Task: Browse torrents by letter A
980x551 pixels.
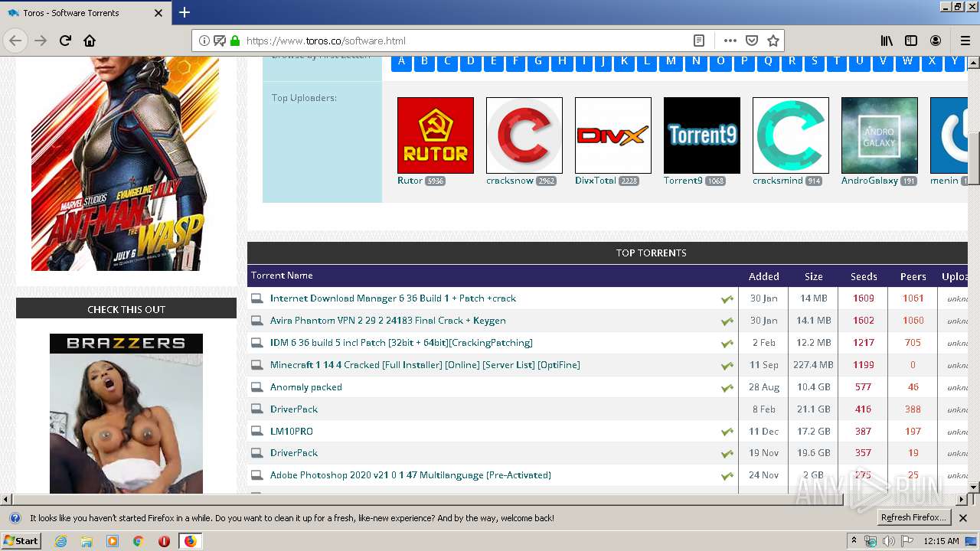Action: 401,61
